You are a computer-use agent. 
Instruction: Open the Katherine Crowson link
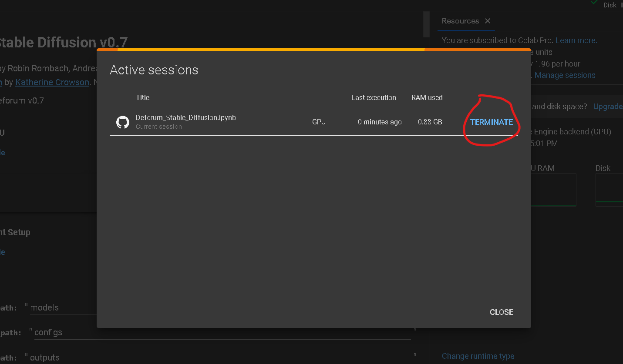click(52, 82)
